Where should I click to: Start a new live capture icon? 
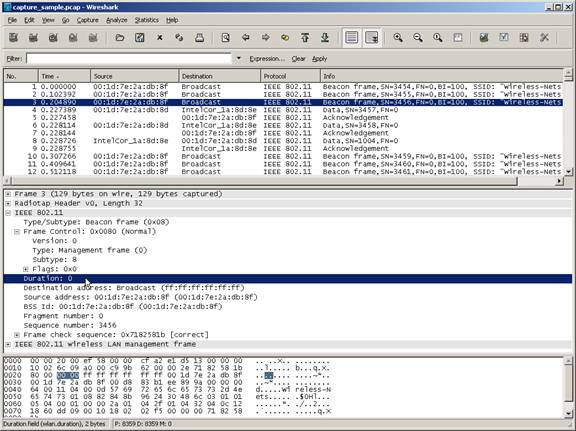tap(53, 37)
